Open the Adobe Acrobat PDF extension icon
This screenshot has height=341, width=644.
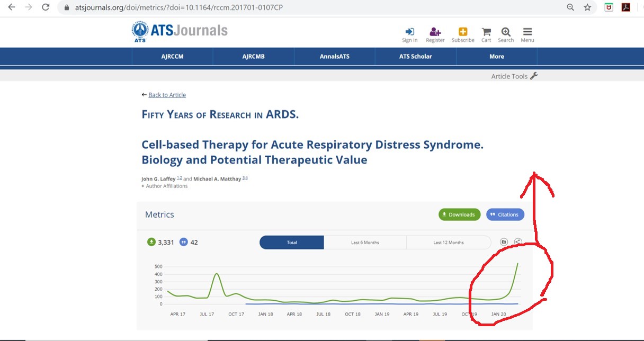[625, 7]
